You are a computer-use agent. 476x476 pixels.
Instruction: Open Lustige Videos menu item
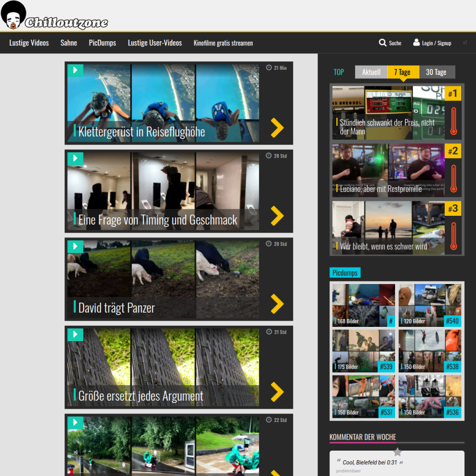tap(29, 43)
